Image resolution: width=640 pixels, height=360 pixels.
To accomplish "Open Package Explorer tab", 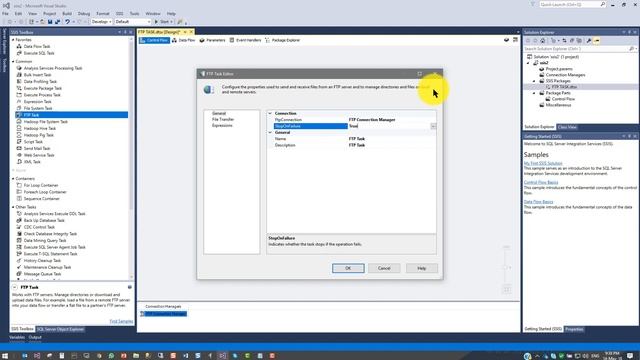I will [x=282, y=40].
